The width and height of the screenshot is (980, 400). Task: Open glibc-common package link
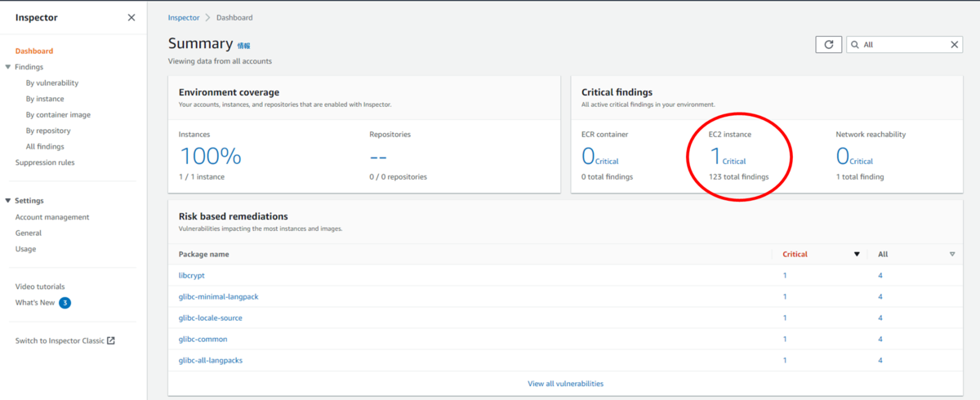click(203, 339)
